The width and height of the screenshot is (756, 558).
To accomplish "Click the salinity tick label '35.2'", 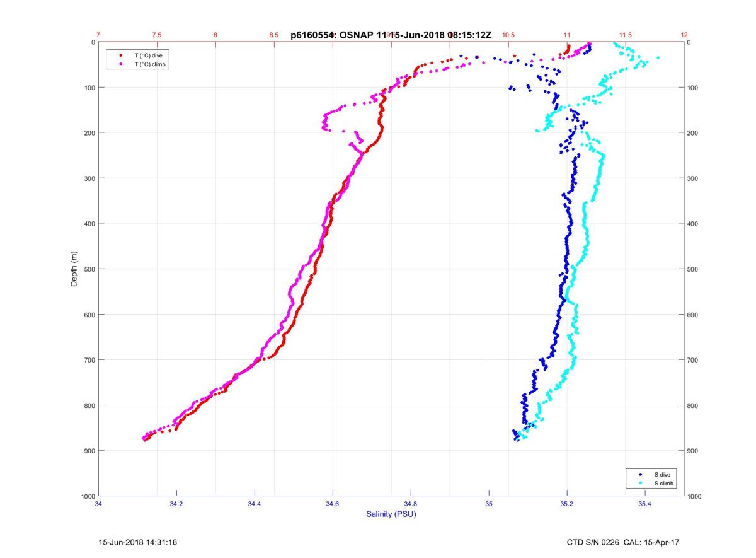I will (567, 504).
